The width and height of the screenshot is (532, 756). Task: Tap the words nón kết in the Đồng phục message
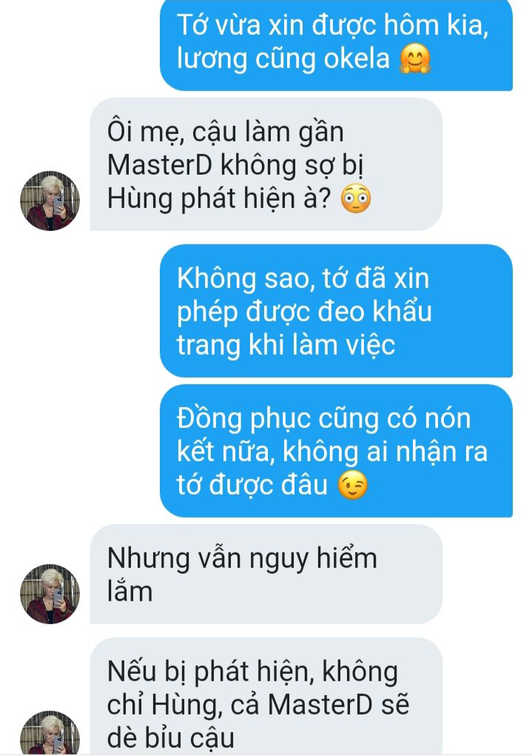pos(323,435)
